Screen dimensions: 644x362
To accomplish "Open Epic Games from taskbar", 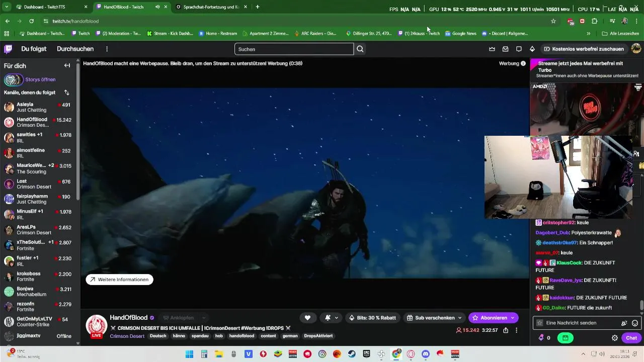I will [366, 354].
